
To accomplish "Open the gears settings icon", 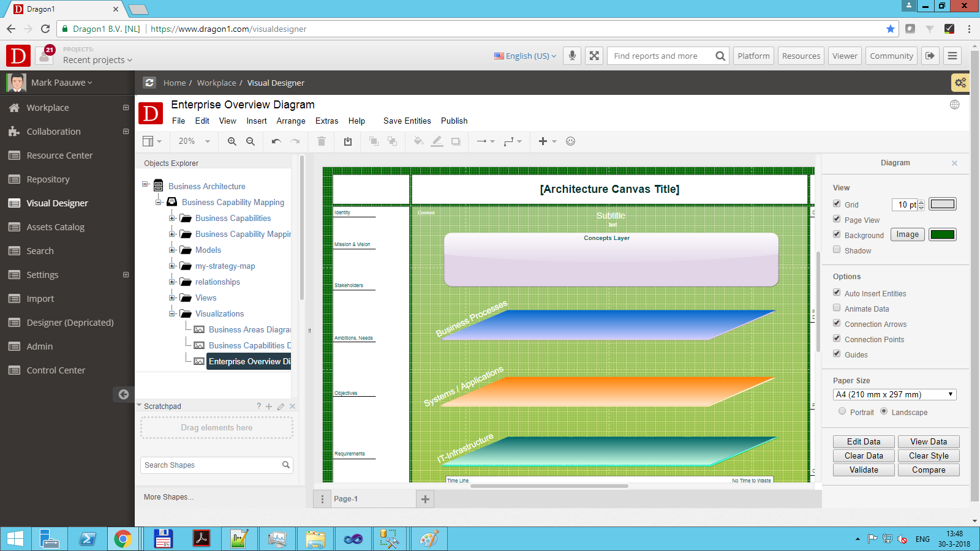I will click(960, 83).
